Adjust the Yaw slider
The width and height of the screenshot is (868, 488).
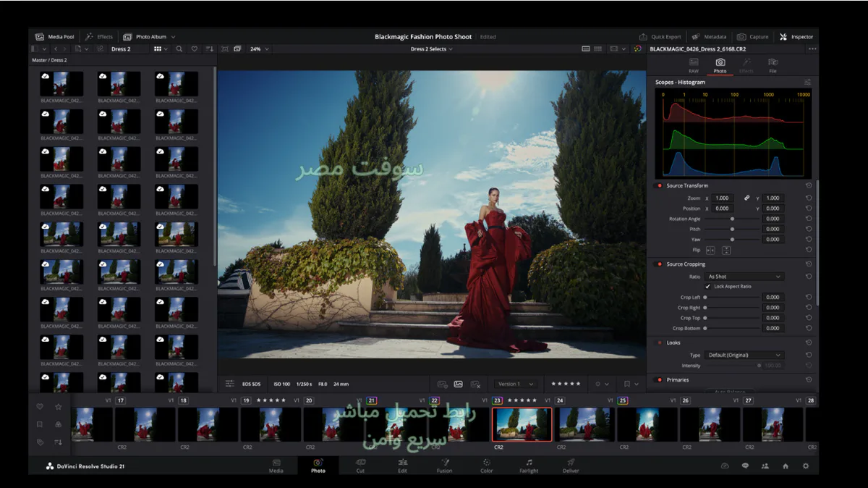point(732,239)
